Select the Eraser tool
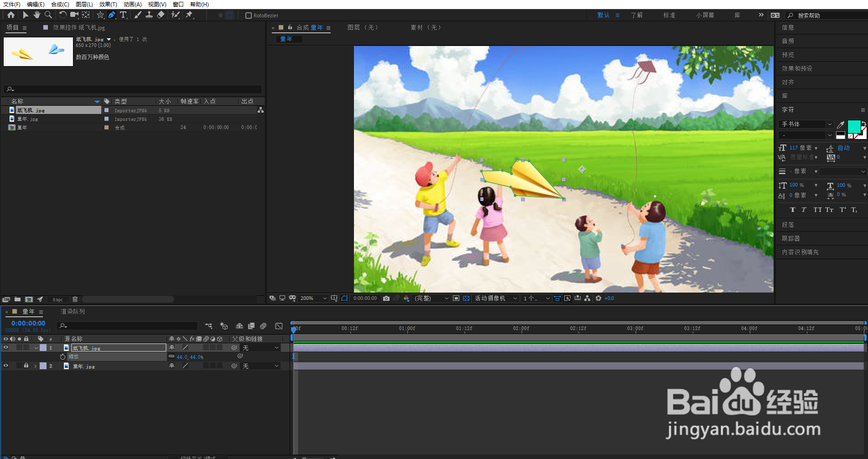Screen dimensions: 868x459 160,15
